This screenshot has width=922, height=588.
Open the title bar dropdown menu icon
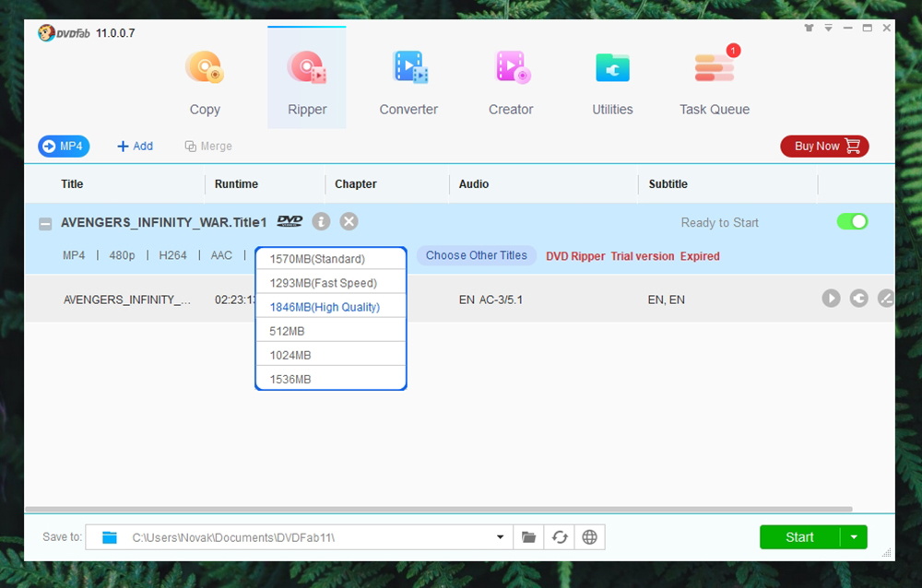click(x=828, y=28)
